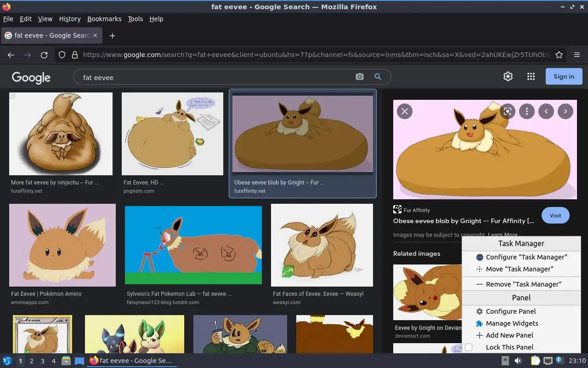The width and height of the screenshot is (588, 368).
Task: Open the Bookmarks menu
Action: [104, 19]
